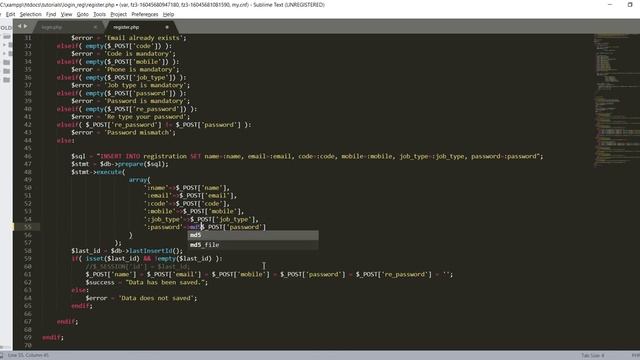Viewport: 640px width, 360px height.
Task: Choose md5 from the autocomplete popup
Action: tap(253, 235)
